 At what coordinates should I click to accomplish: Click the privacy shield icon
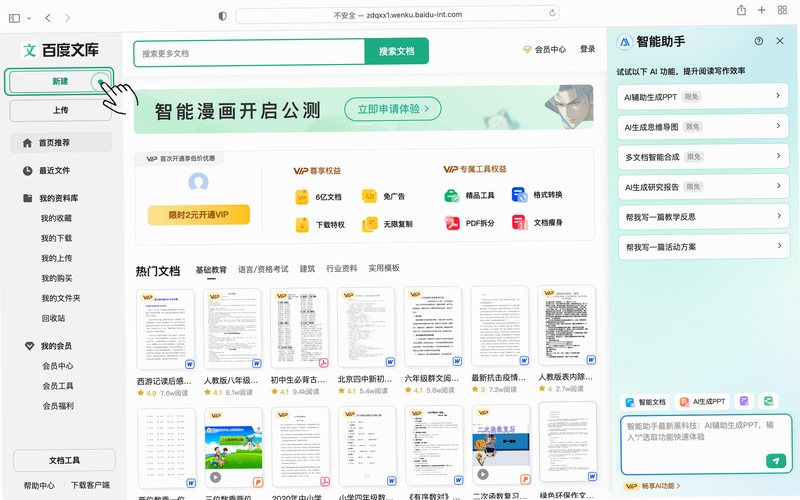pos(222,16)
